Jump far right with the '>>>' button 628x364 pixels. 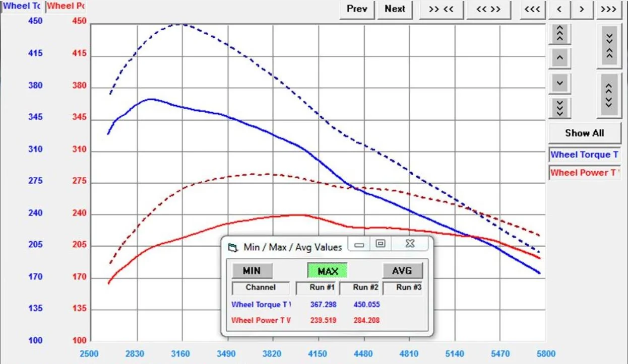609,9
